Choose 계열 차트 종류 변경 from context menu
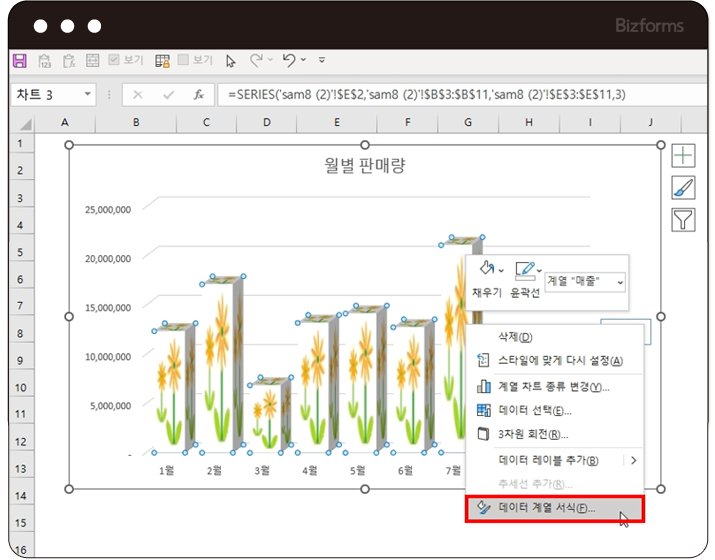The width and height of the screenshot is (715, 560). pos(554,386)
